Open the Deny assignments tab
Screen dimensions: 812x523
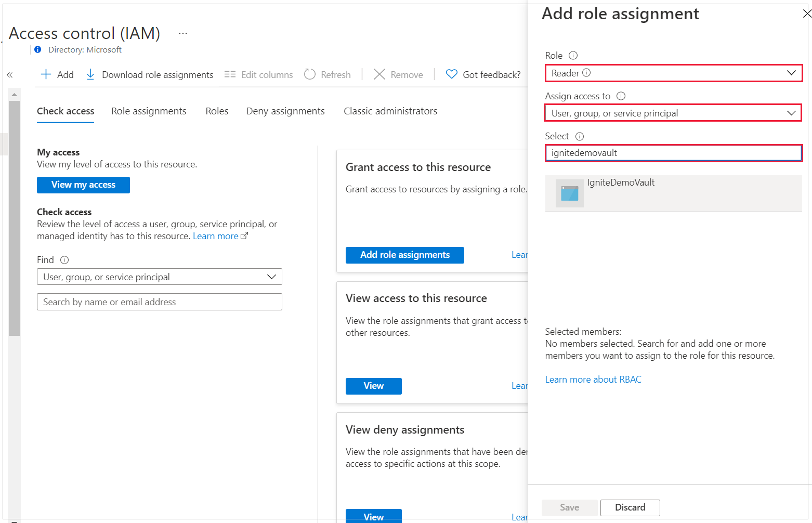pyautogui.click(x=285, y=111)
